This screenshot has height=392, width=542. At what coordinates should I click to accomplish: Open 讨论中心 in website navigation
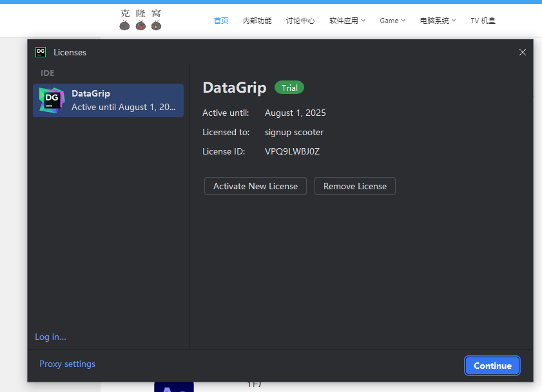pos(300,21)
